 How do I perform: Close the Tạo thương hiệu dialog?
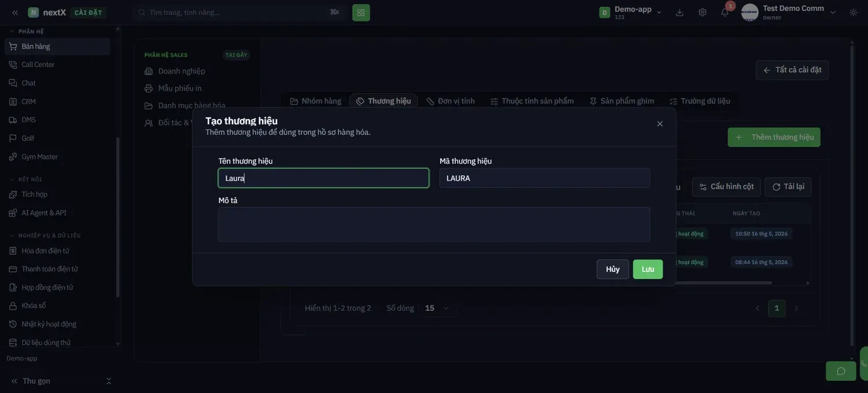660,124
